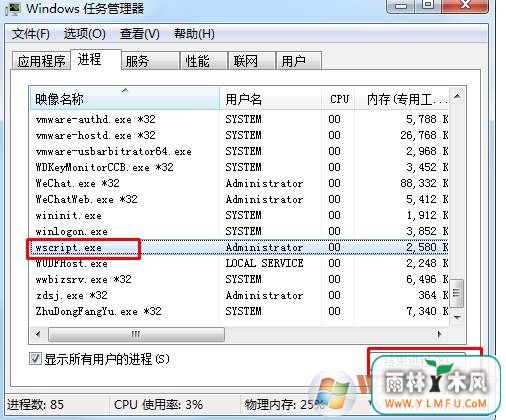
Task: Select the ZhuDongFangYu.exe *32 row
Action: [x=239, y=311]
